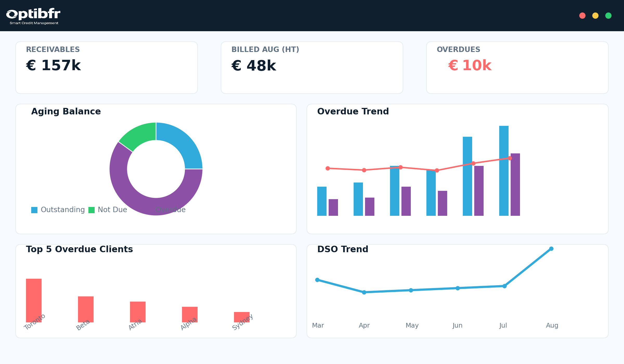Viewport: 624px width, 364px height.
Task: Click the green window dot
Action: [x=608, y=16]
